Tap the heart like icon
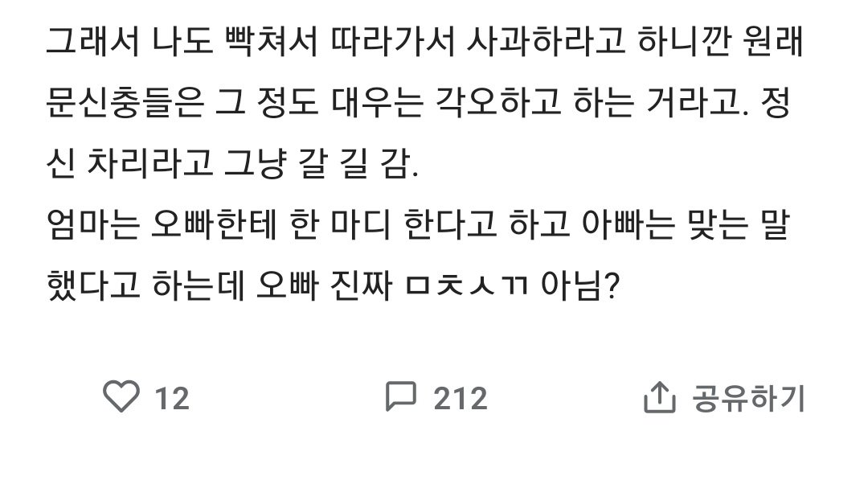The image size is (868, 480). click(x=122, y=397)
